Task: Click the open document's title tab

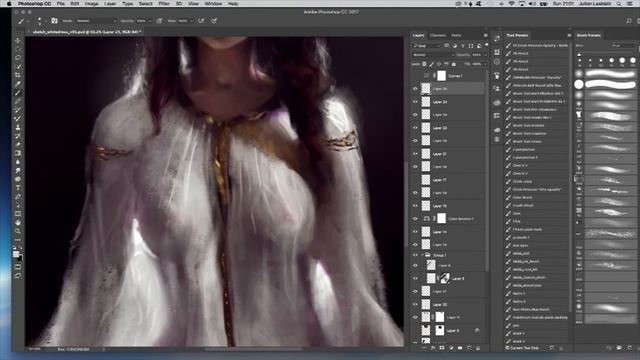Action: 87,31
